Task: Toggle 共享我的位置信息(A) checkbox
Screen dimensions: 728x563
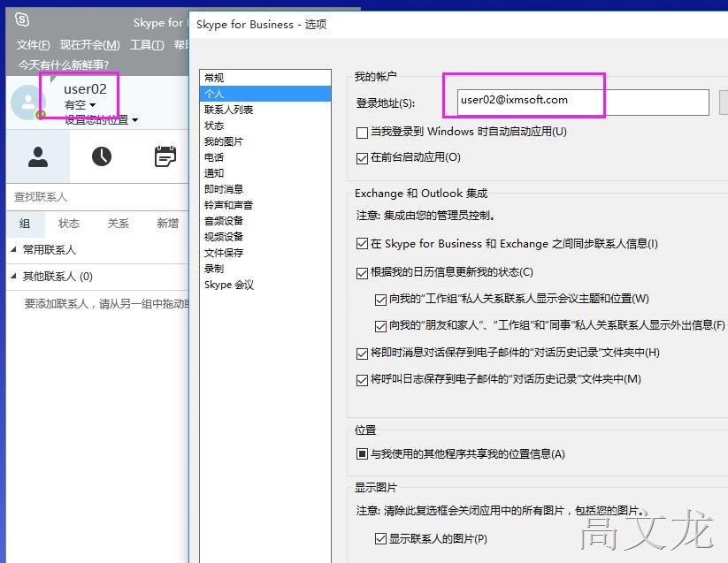Action: [362, 453]
